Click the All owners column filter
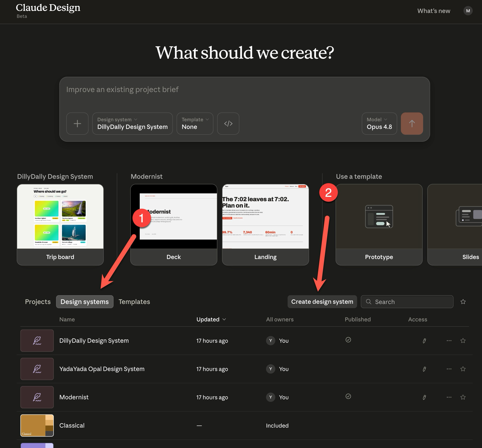482x448 pixels. click(280, 320)
